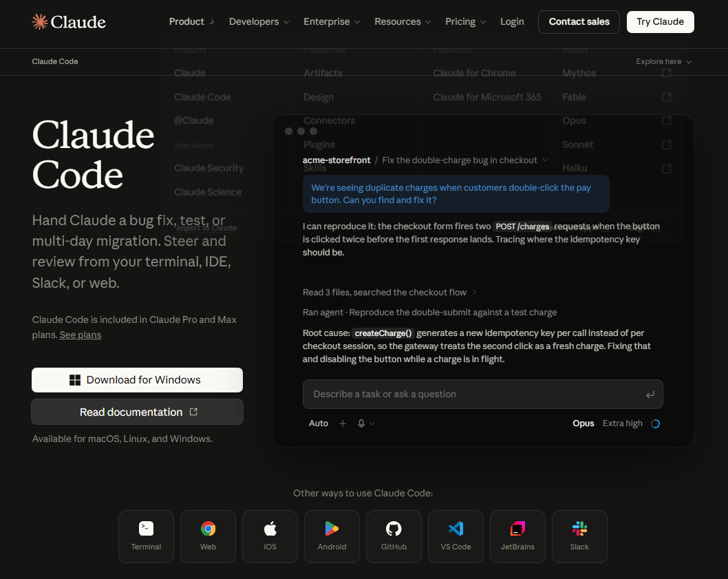Open the Android tile
The image size is (728, 579).
[332, 537]
